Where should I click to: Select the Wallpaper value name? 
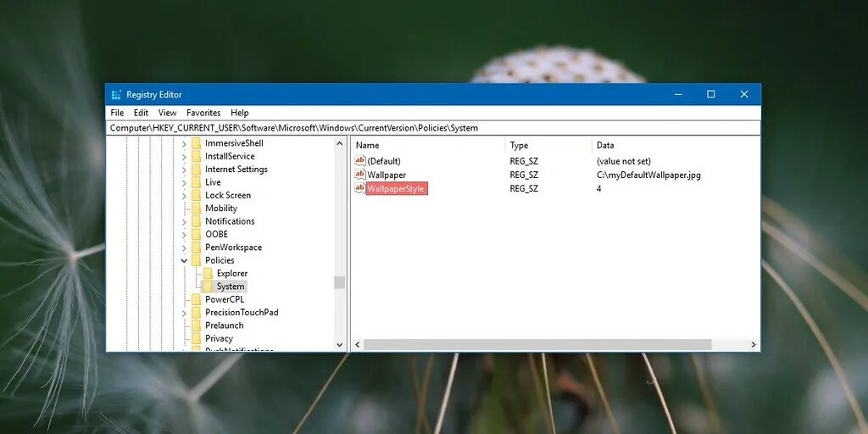click(x=387, y=175)
